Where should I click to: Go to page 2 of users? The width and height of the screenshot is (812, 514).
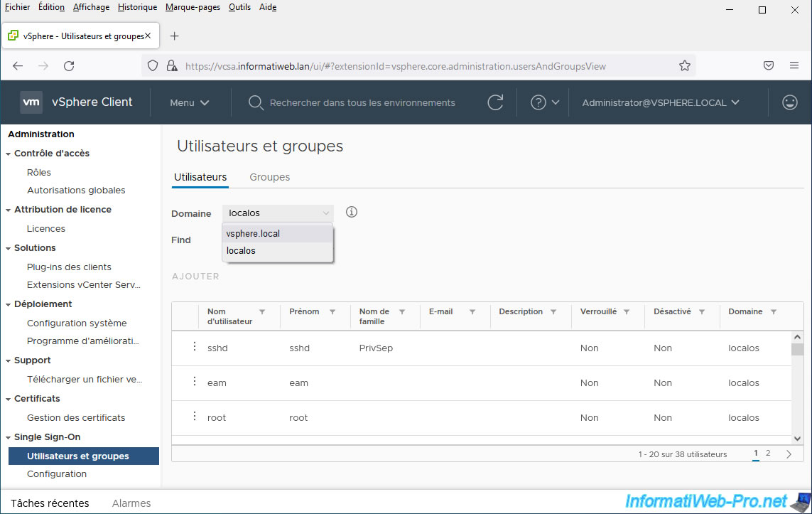768,454
